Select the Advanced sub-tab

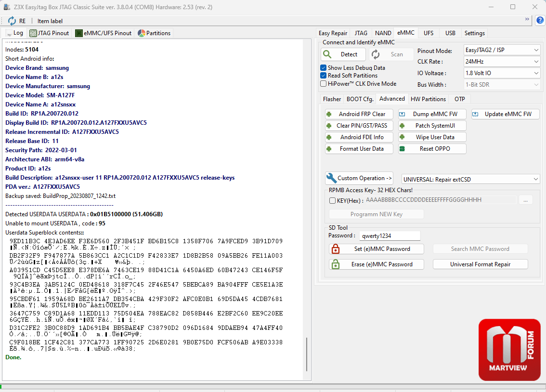[x=392, y=99]
